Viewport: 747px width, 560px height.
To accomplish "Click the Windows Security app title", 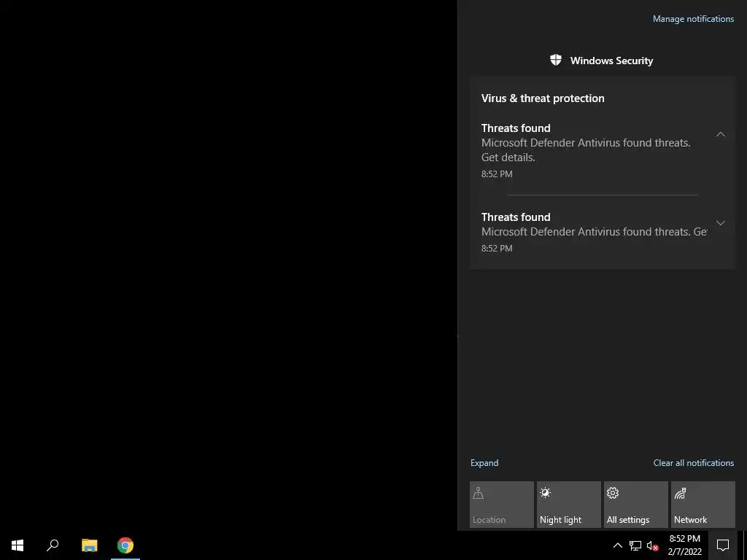I will [x=611, y=61].
